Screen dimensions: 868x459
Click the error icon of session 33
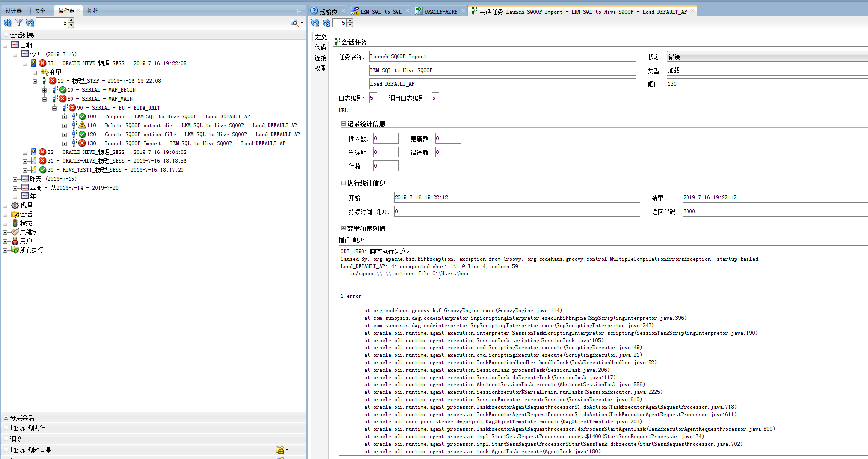(43, 63)
